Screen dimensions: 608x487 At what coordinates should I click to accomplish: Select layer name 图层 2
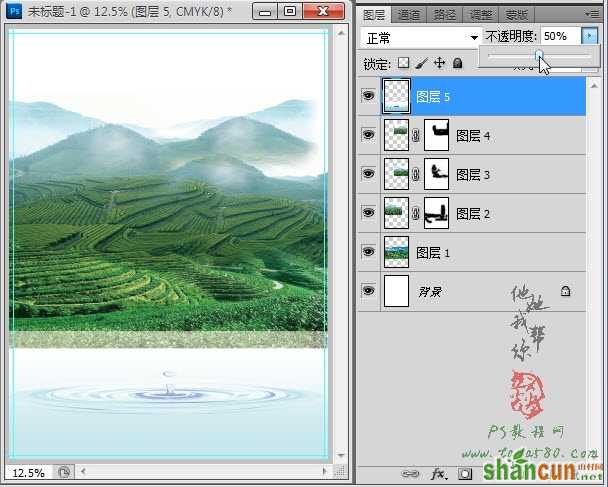[473, 214]
